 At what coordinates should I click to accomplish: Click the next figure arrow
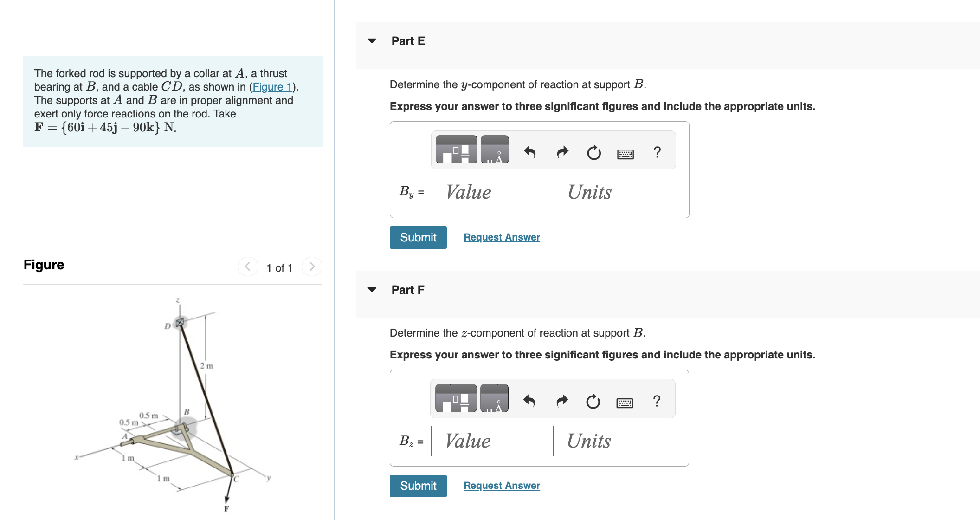[312, 266]
